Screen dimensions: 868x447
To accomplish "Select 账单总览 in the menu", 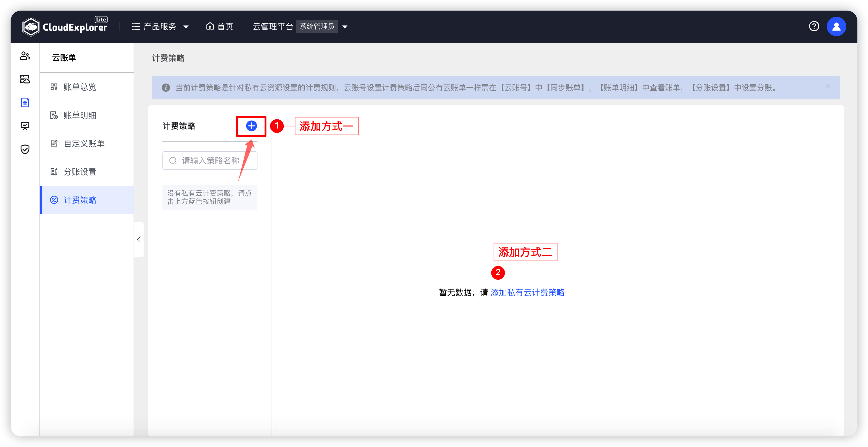I will pyautogui.click(x=87, y=87).
